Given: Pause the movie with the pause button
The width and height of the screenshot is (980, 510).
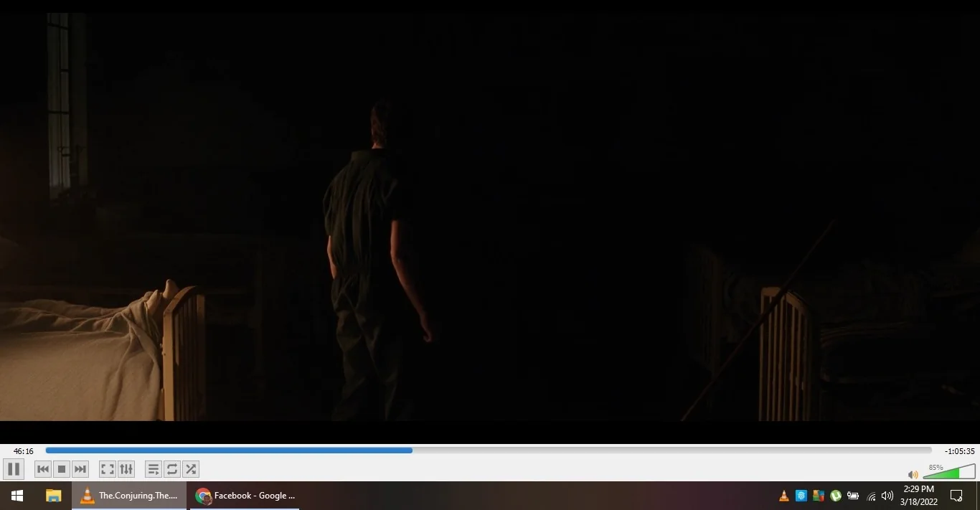Looking at the screenshot, I should [x=14, y=470].
